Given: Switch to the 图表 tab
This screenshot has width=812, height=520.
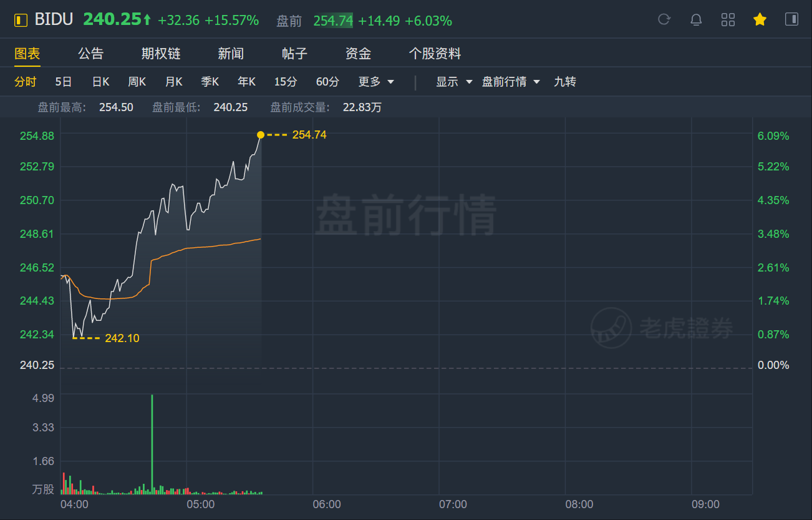Looking at the screenshot, I should (x=27, y=54).
